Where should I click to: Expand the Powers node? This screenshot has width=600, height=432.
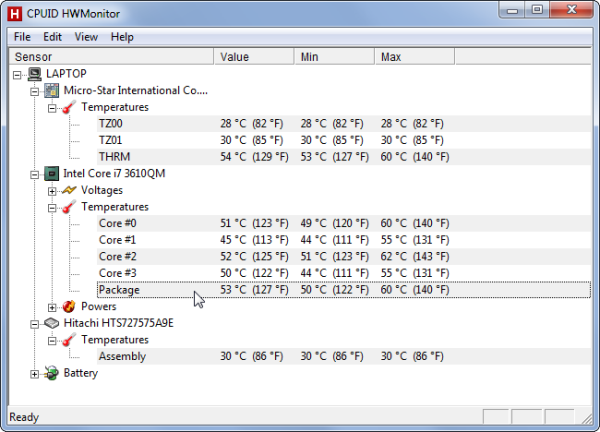(52, 307)
